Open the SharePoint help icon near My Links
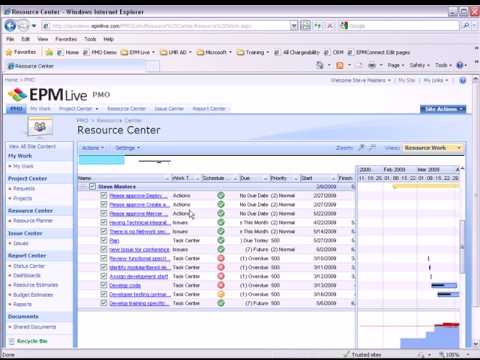Image resolution: width=480 pixels, height=360 pixels. pyautogui.click(x=462, y=80)
